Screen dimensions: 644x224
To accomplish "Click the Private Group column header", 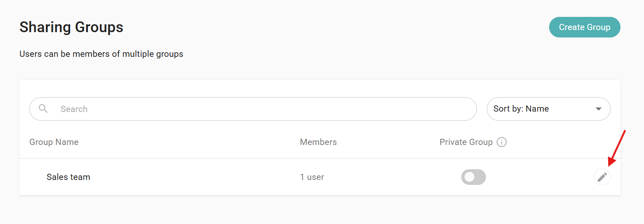I will tap(466, 142).
